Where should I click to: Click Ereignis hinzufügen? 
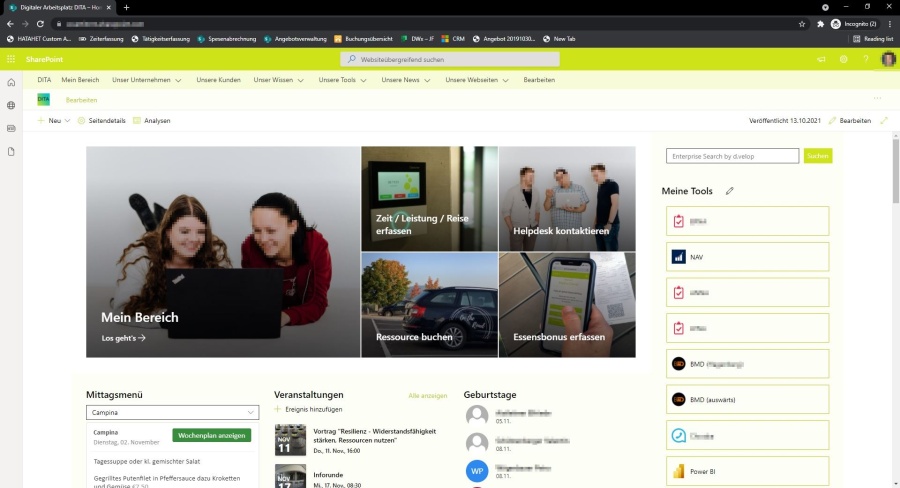coord(308,409)
